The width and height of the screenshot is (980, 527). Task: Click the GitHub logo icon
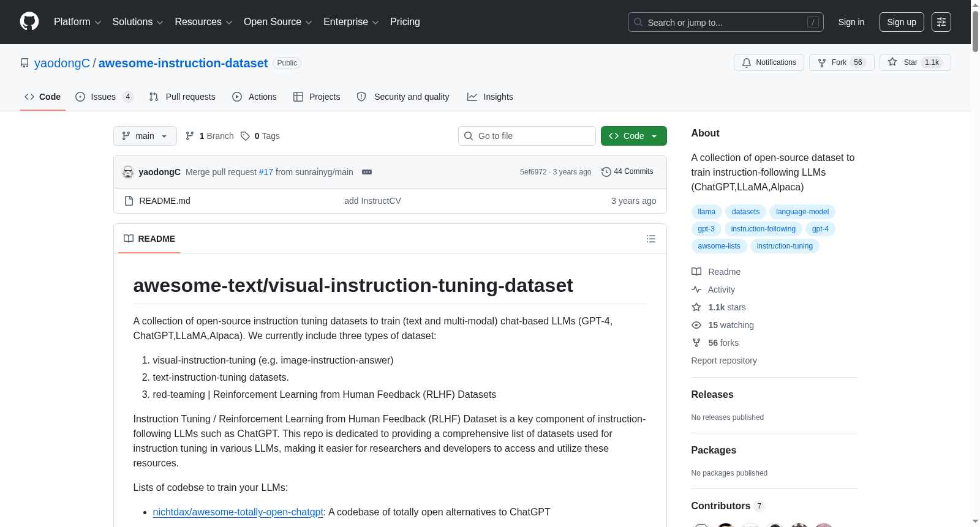click(x=29, y=21)
